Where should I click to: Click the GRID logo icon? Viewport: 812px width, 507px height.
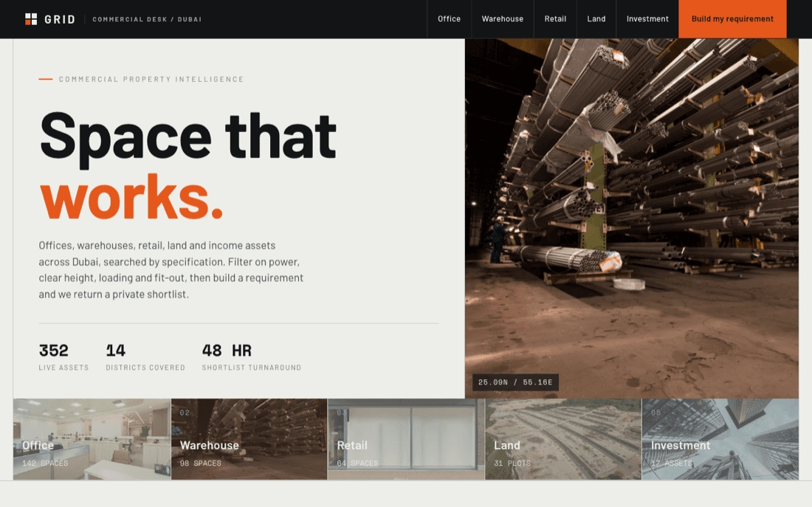click(31, 19)
